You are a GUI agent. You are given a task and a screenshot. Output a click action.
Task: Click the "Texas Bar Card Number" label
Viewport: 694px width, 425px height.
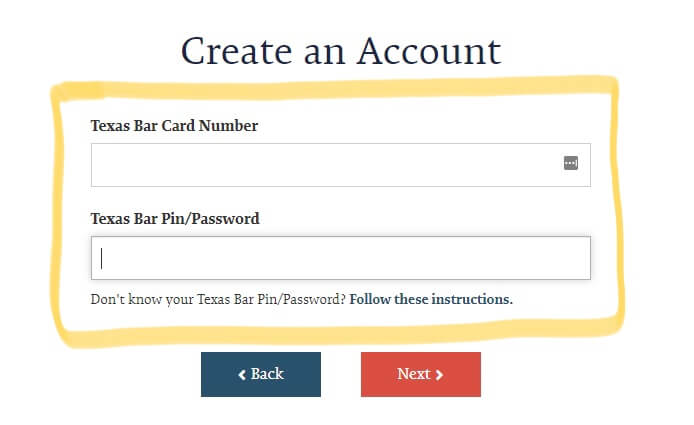174,126
